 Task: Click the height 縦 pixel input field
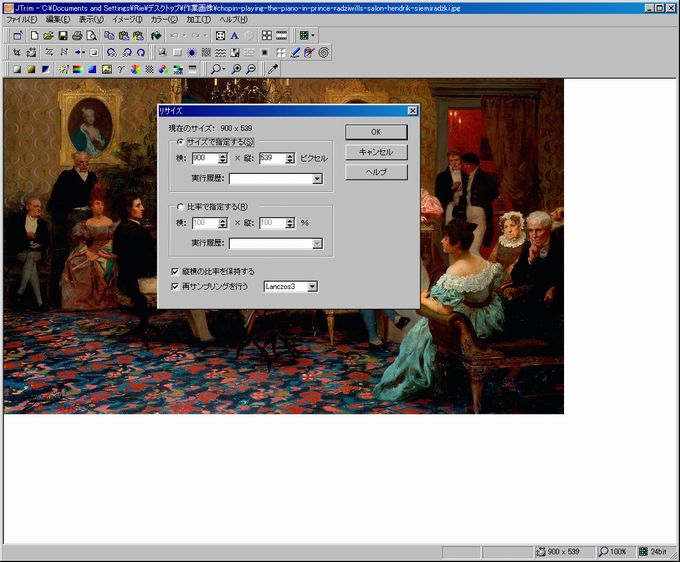point(272,158)
